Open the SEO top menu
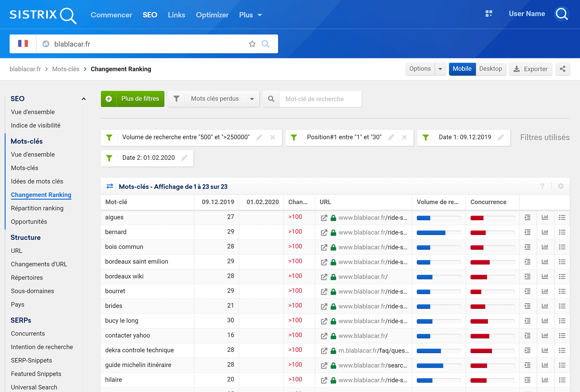 point(150,15)
